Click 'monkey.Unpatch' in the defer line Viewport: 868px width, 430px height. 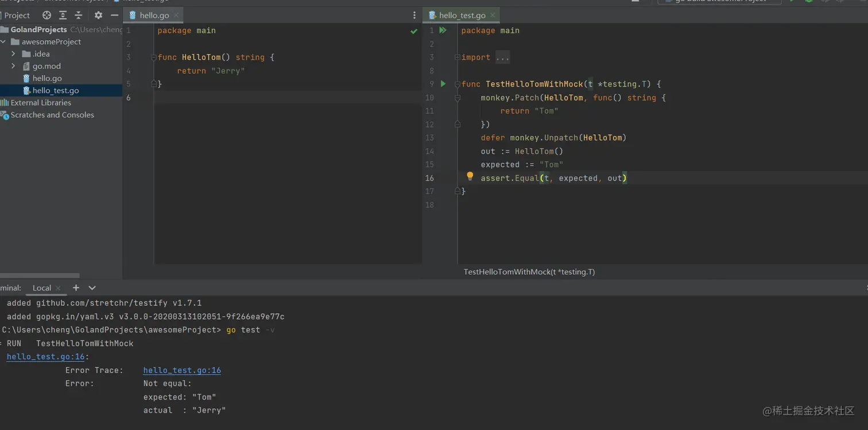(x=544, y=138)
